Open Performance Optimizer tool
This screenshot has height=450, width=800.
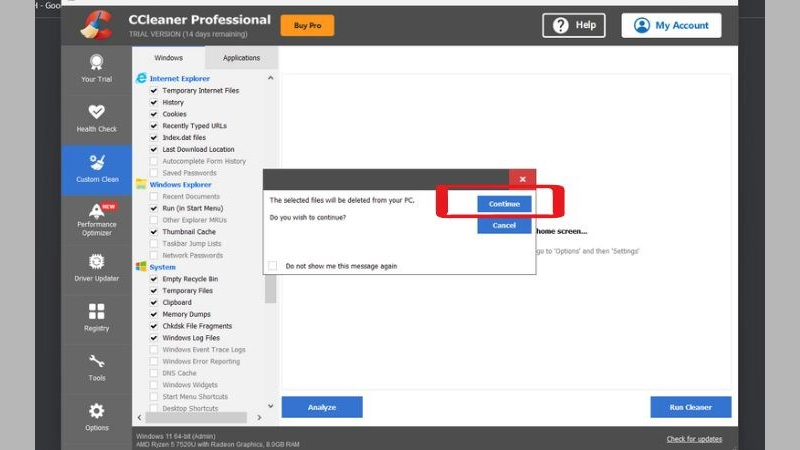click(96, 221)
